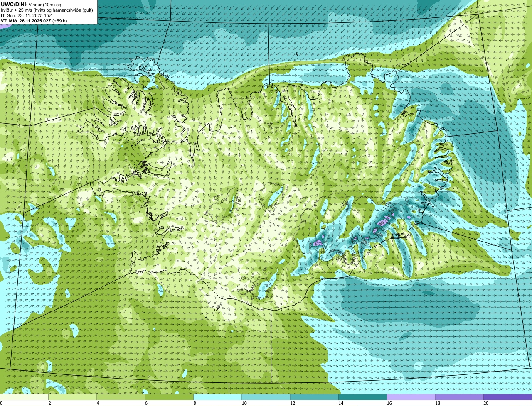Viewport: 532px width, 406px height.
Task: Select the light green 2–4 legend swatch
Action: pyautogui.click(x=73, y=397)
